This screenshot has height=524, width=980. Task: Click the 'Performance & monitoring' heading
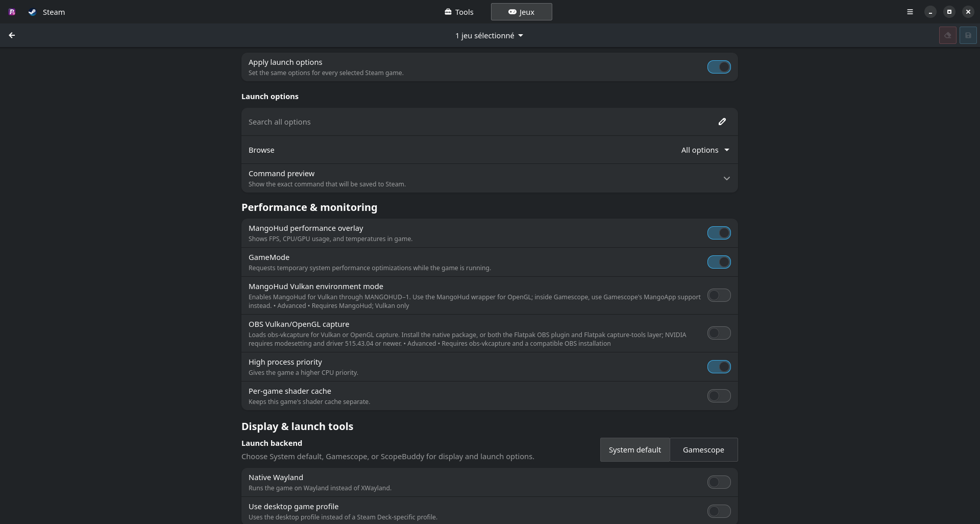coord(309,207)
